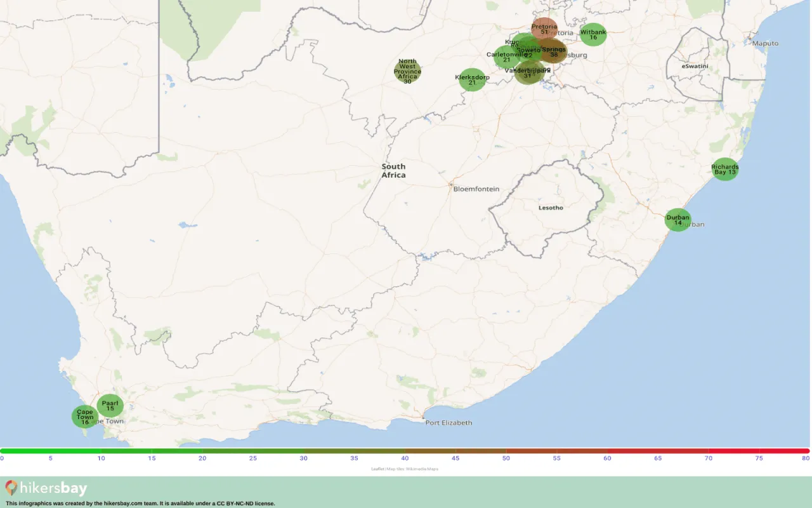Click the 50 tick label on the scale
Image resolution: width=812 pixels, height=508 pixels.
pyautogui.click(x=506, y=458)
